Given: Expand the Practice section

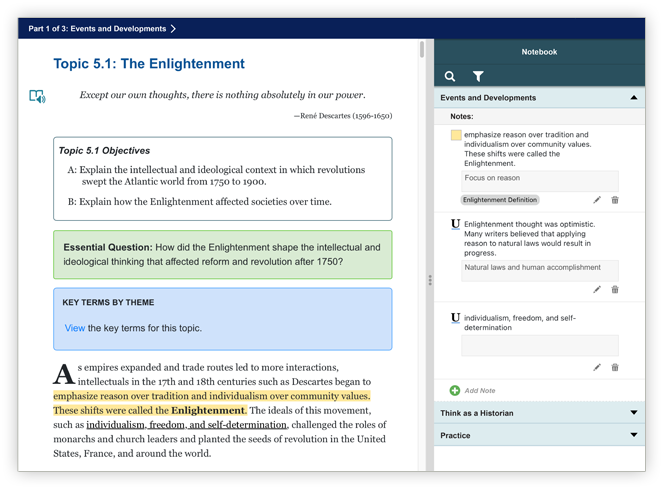Looking at the screenshot, I should click(x=634, y=435).
